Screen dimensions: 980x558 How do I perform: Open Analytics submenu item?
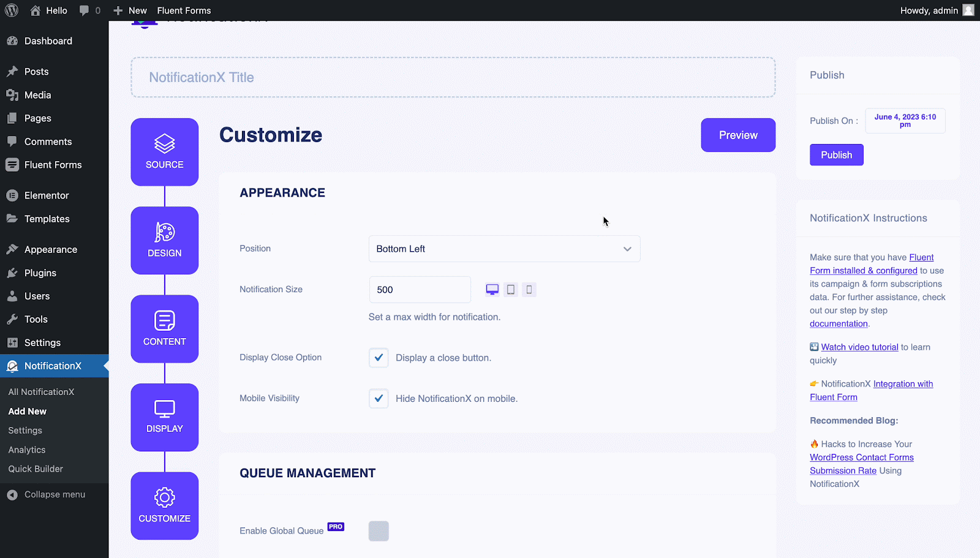[x=27, y=450]
